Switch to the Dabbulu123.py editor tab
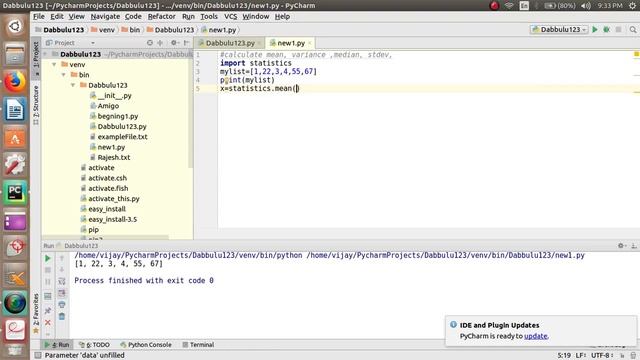Screen dimensions: 640x360 (230, 43)
